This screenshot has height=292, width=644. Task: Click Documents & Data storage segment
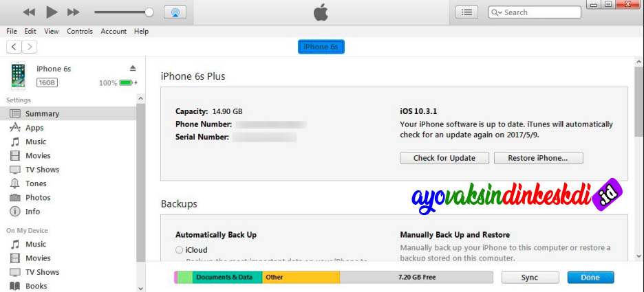(227, 278)
